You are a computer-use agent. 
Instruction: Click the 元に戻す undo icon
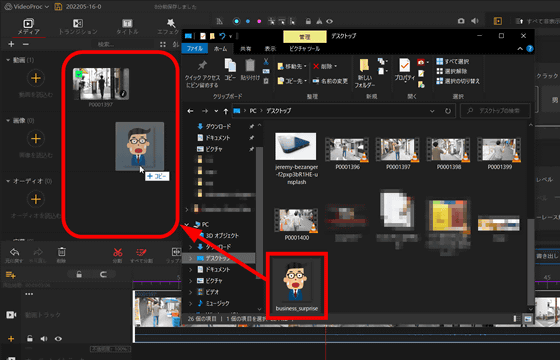click(x=14, y=252)
